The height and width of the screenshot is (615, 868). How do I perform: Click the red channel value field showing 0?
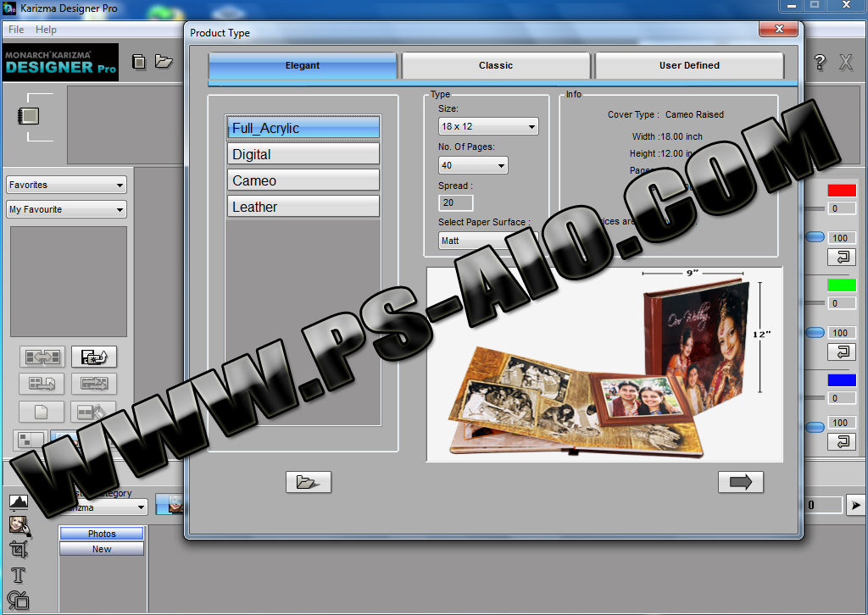point(842,208)
